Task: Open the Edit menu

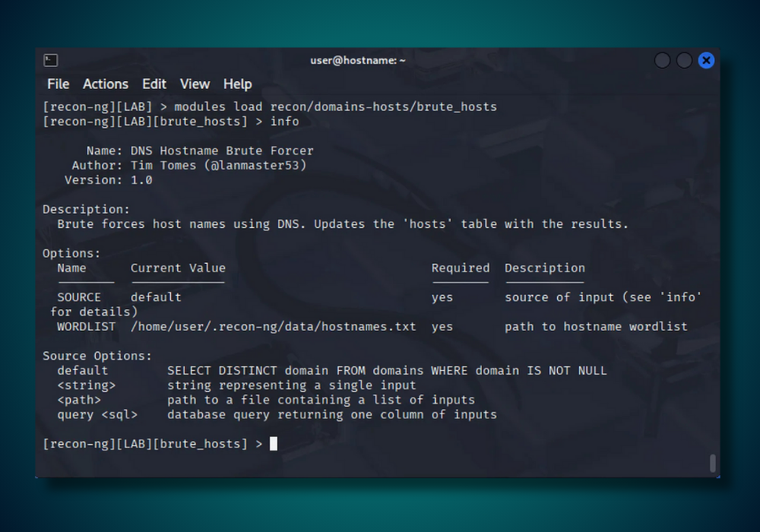Action: [154, 84]
